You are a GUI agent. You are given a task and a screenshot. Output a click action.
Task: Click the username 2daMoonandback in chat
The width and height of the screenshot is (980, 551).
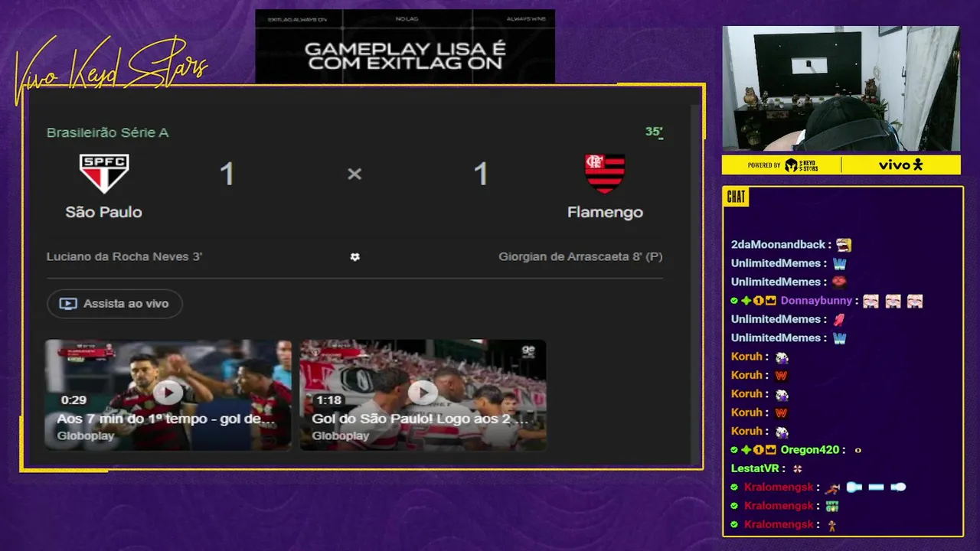778,245
